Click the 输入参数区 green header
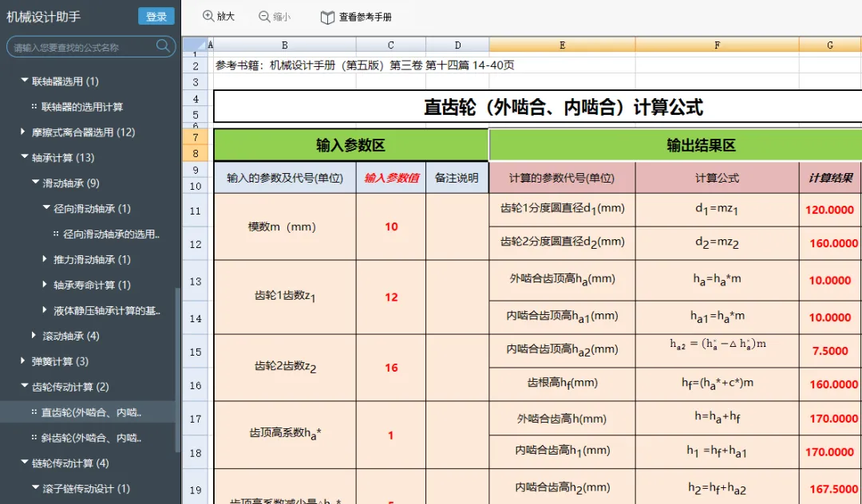This screenshot has width=862, height=504. pos(350,145)
